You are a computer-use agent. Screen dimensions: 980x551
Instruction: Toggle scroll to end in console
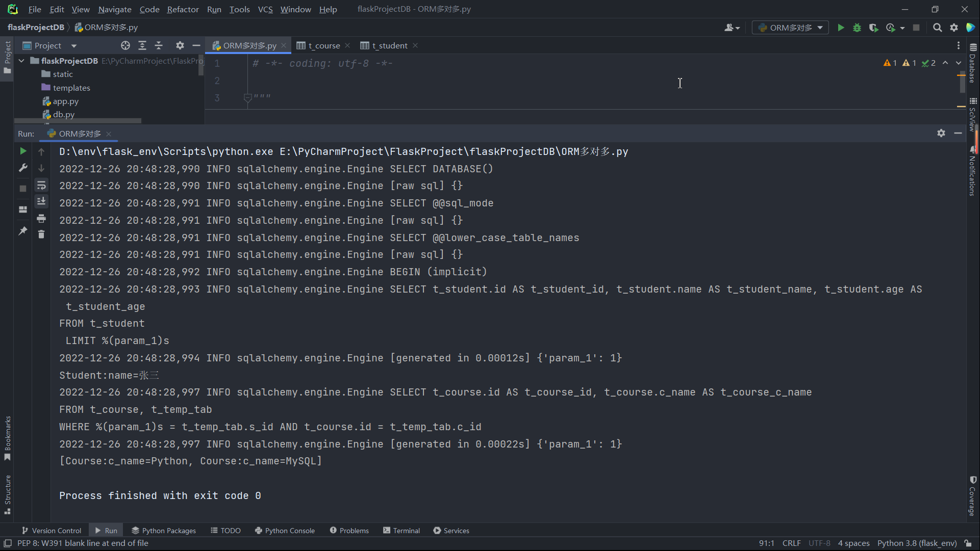tap(41, 201)
